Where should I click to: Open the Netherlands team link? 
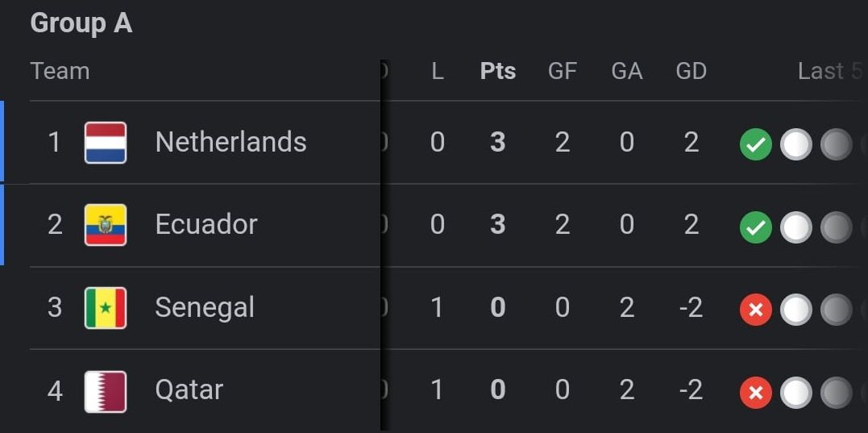(x=230, y=143)
